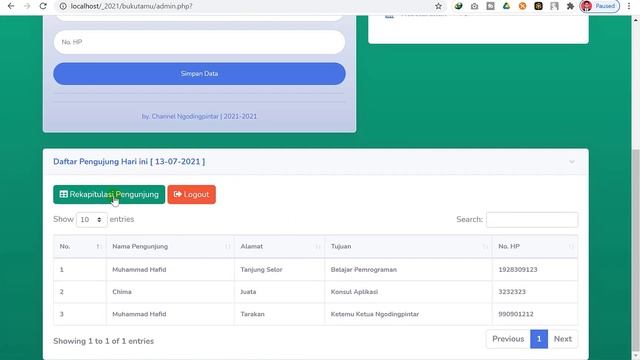
Task: Select the Chima name cell
Action: coord(170,292)
